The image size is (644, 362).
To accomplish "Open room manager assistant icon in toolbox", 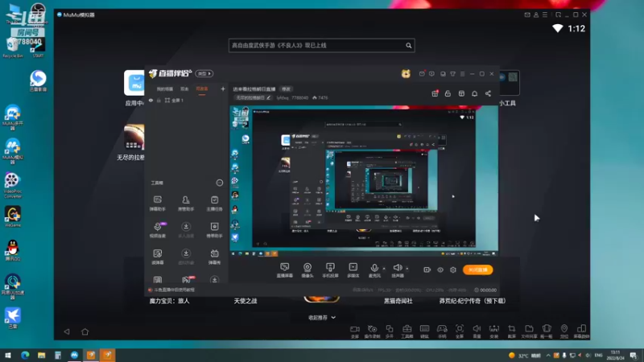I will 186,200.
